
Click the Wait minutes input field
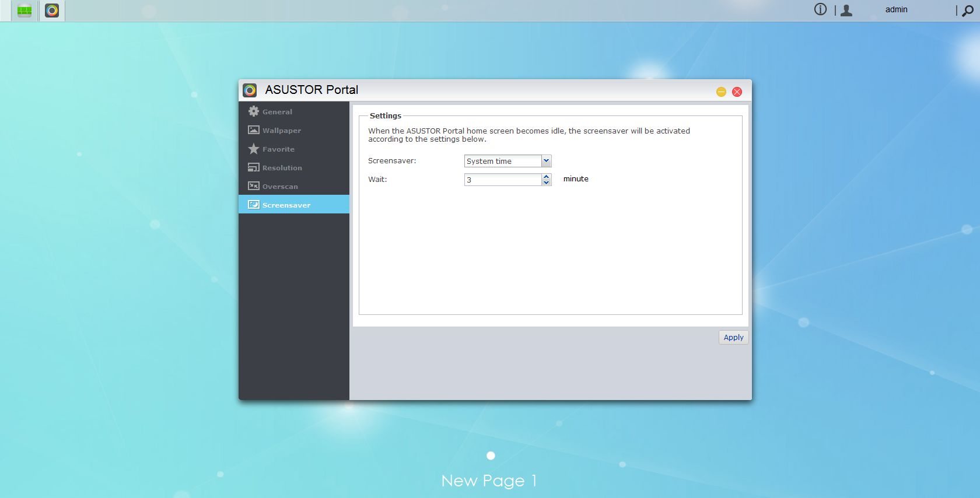[x=503, y=180]
